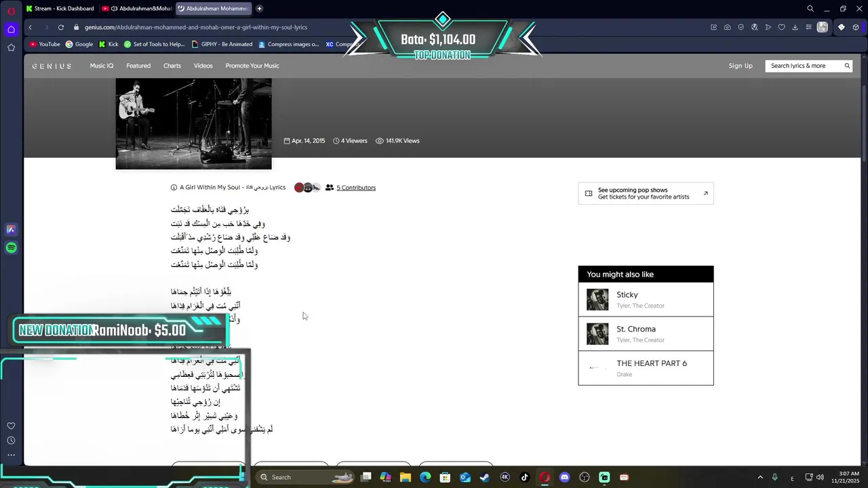Open history clock icon in Opera sidebar

coord(11,441)
